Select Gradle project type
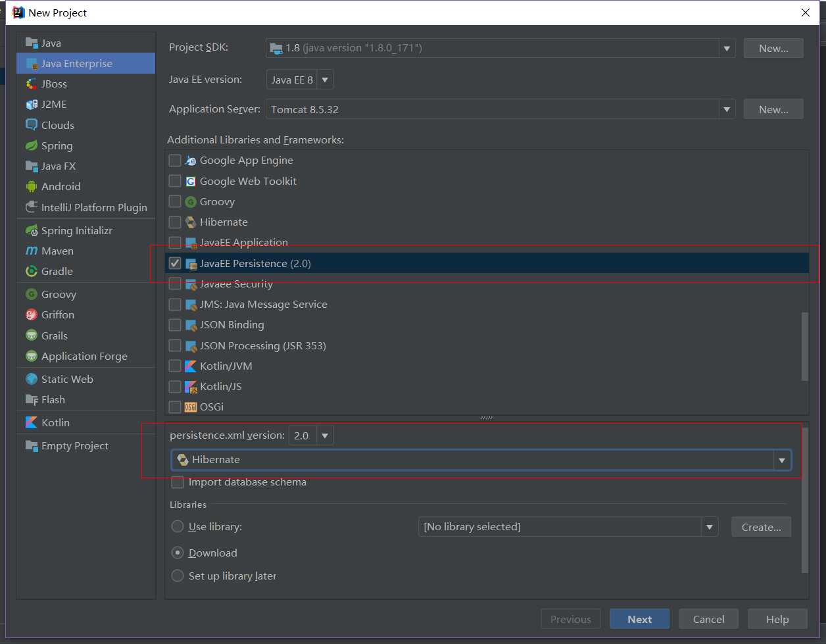 (x=86, y=271)
